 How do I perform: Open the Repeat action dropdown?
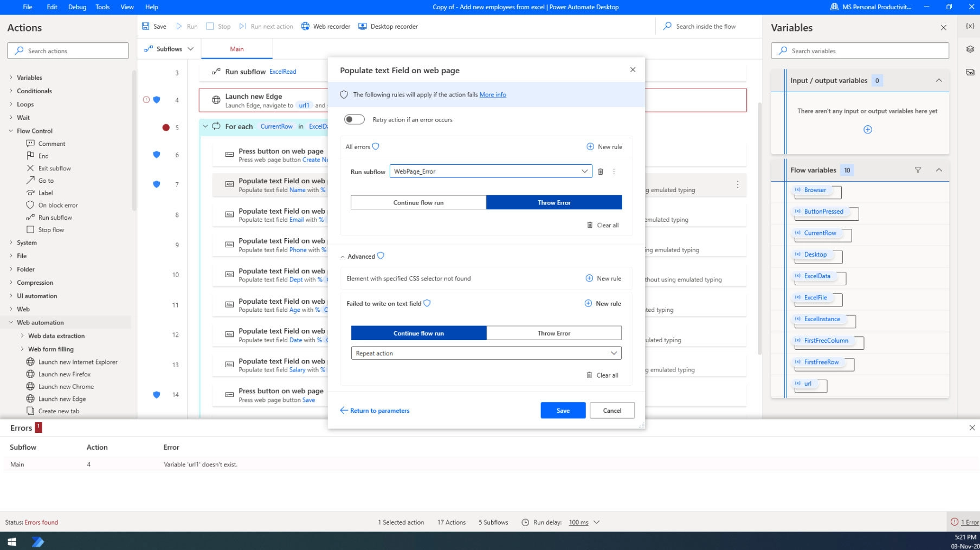coord(614,354)
